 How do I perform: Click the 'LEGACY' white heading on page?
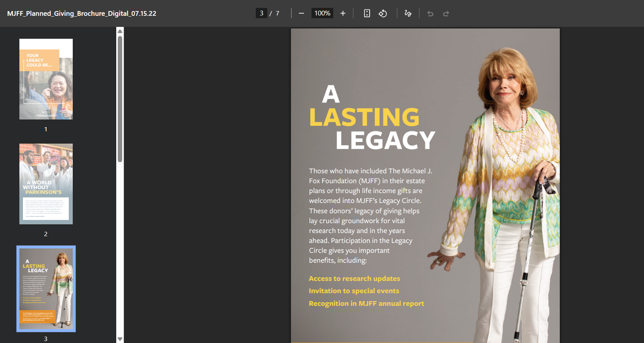click(385, 140)
